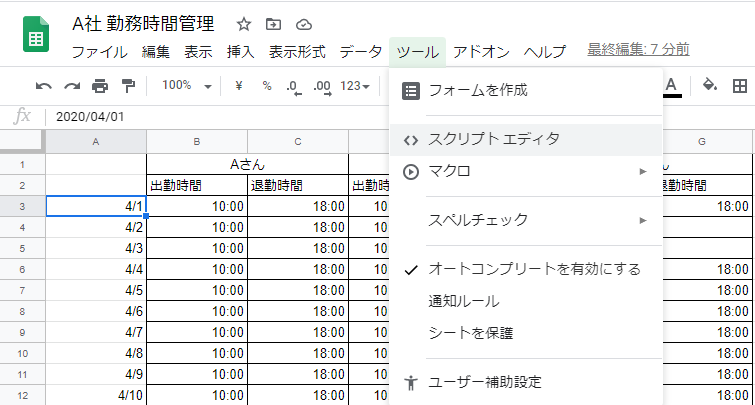Open the ファイル menu
755x405 pixels.
click(100, 52)
